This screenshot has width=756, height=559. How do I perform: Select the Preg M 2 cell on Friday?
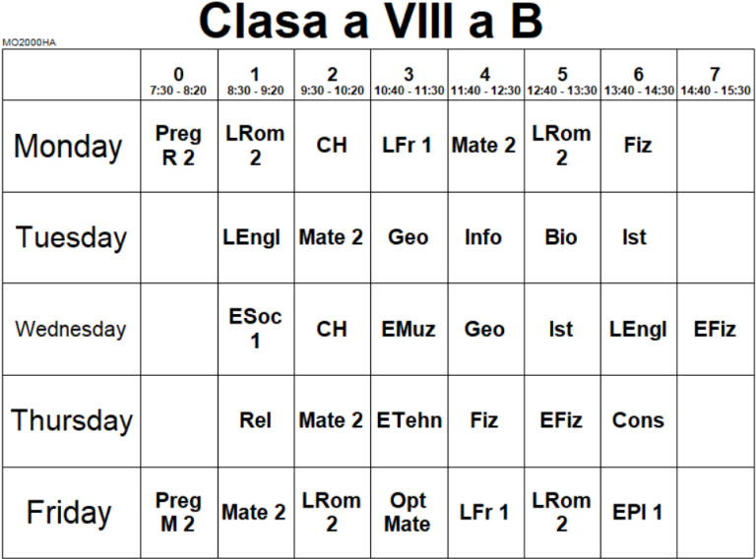tap(178, 513)
